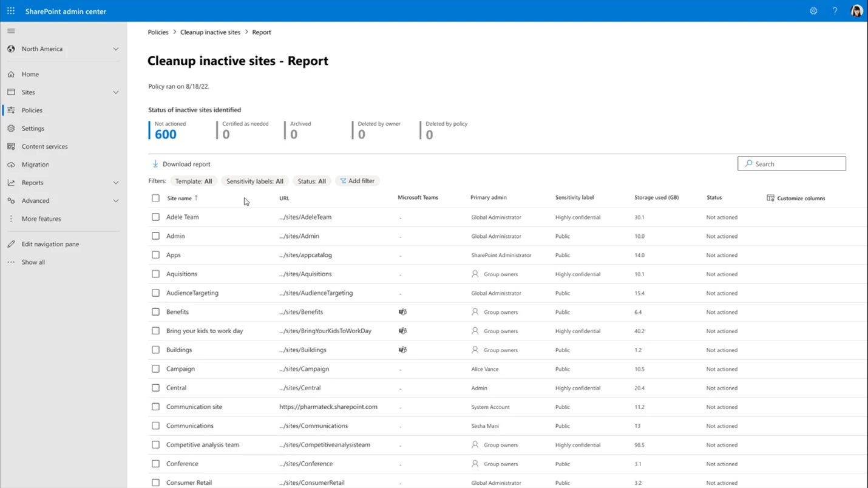Open the Sensitivity labels filter dropdown
The width and height of the screenshot is (868, 488).
point(254,180)
